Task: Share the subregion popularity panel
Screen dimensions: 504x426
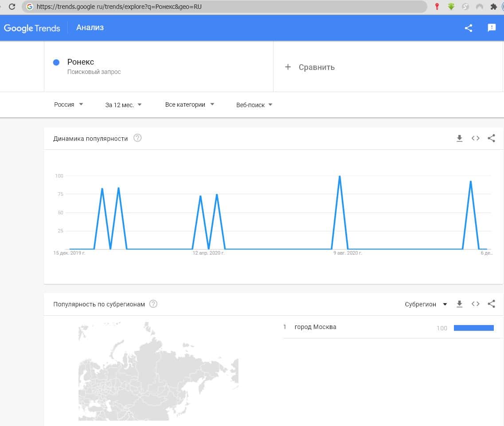Action: point(491,304)
